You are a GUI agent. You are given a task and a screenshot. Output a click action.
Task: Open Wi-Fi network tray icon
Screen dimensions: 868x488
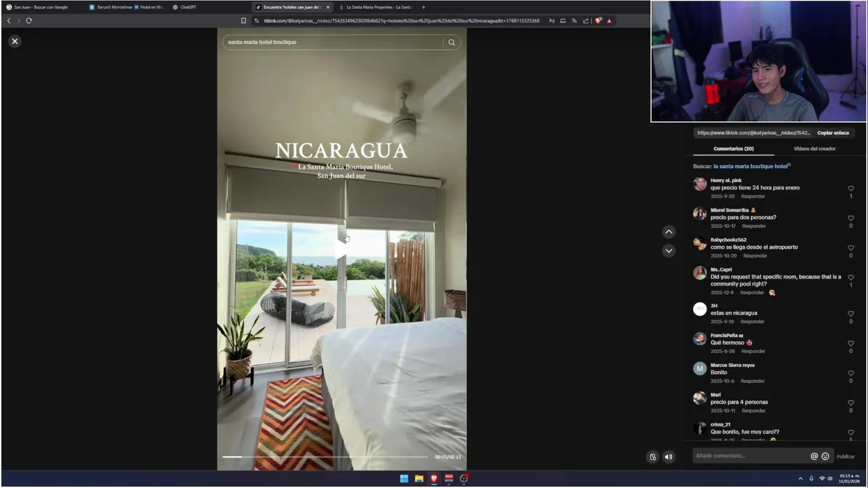[822, 479]
